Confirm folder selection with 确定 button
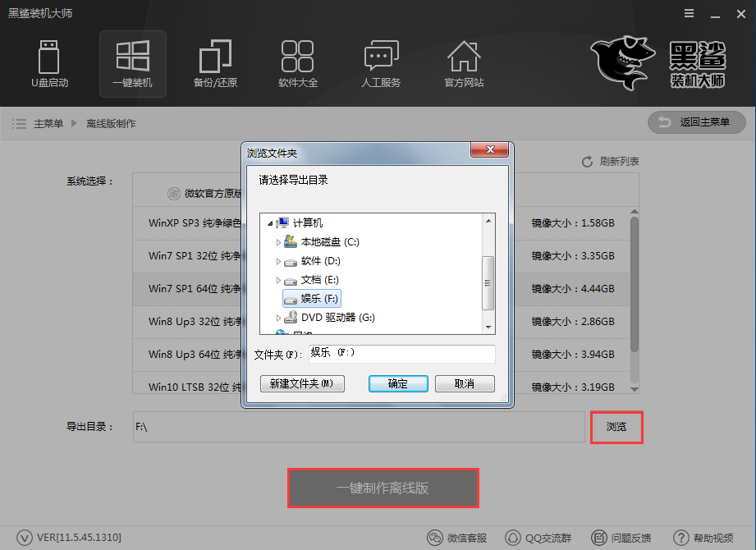The height and width of the screenshot is (550, 756). pos(398,383)
